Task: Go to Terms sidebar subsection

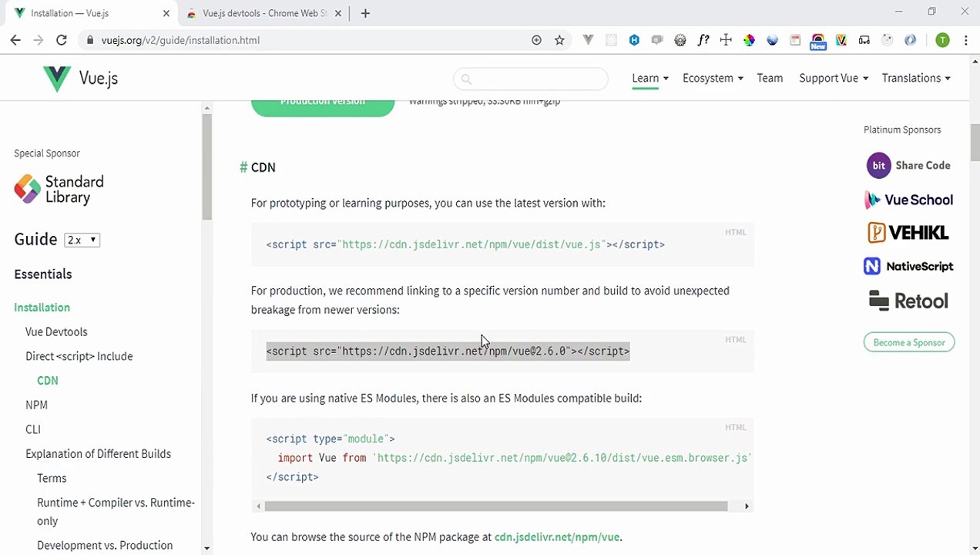Action: click(x=52, y=478)
